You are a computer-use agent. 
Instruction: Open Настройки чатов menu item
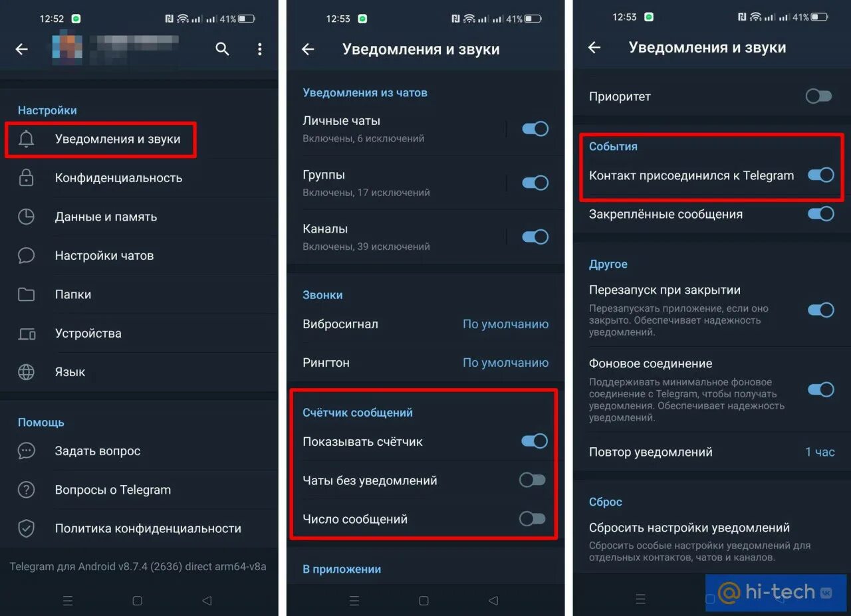[139, 255]
